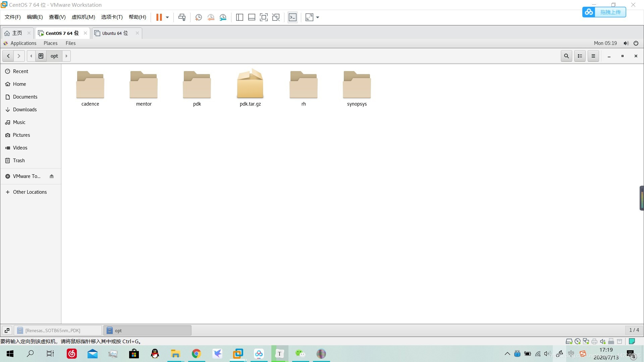Open the VMware console view icon
The height and width of the screenshot is (362, 644).
tap(292, 17)
